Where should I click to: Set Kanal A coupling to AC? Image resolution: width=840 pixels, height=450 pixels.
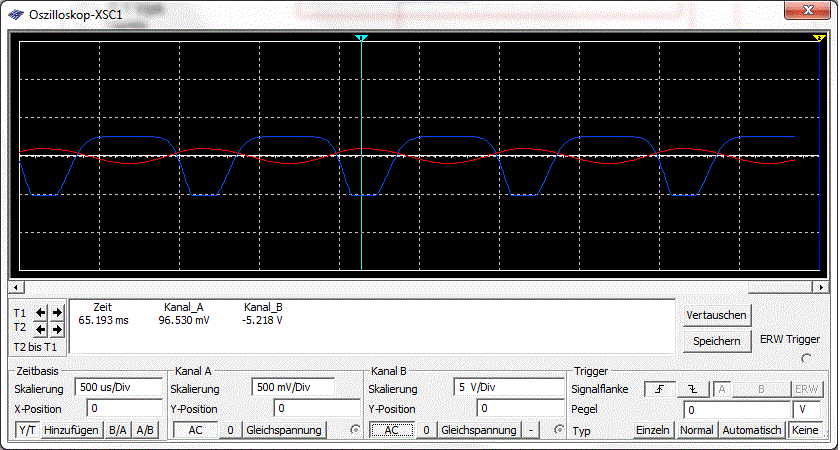point(196,430)
